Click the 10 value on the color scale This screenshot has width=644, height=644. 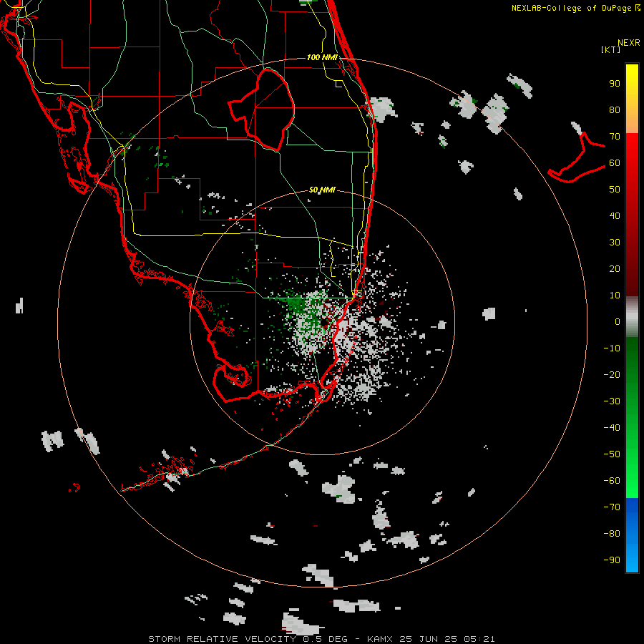pos(615,296)
